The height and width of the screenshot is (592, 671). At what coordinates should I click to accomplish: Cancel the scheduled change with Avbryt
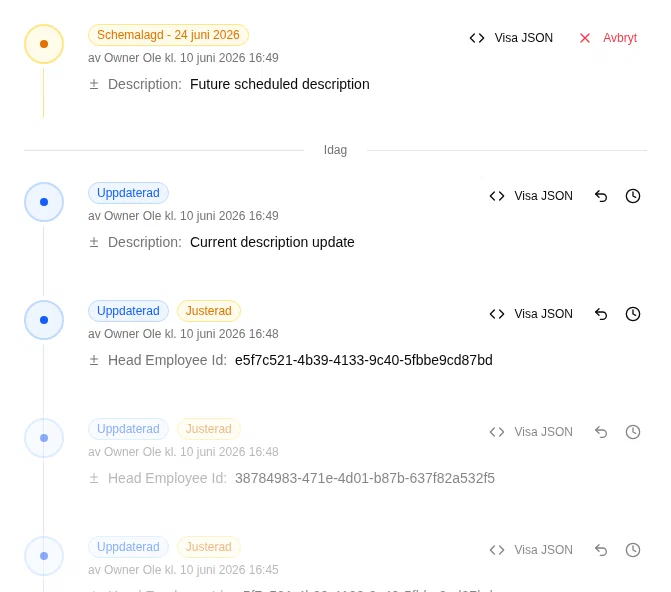click(x=608, y=38)
